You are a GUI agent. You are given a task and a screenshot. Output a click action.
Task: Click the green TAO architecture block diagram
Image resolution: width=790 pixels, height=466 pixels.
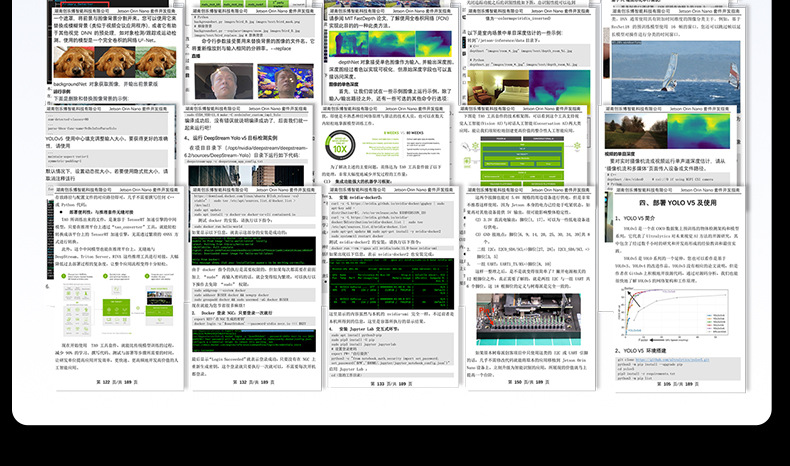coord(521,162)
